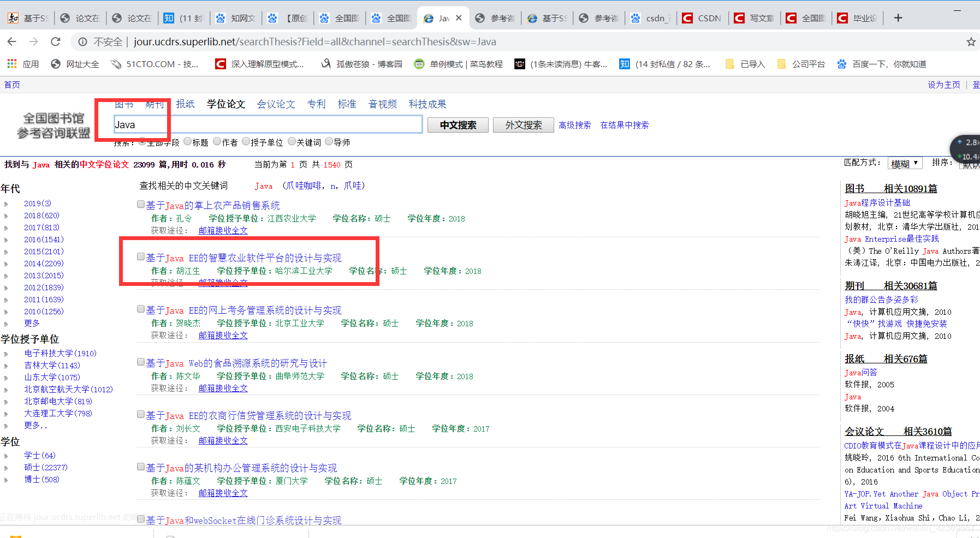Image resolution: width=980 pixels, height=538 pixels.
Task: Open the 网址大全 bookmark
Action: (x=75, y=64)
